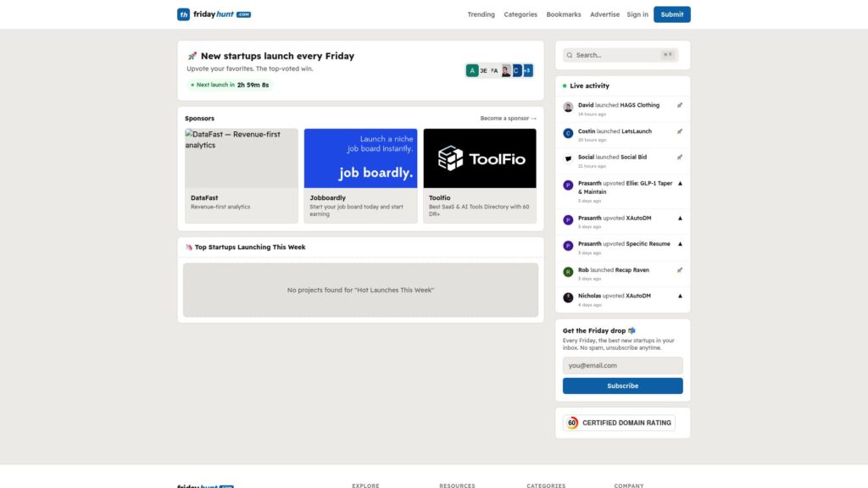
Task: Click the photo avatar in upvoters row
Action: pyautogui.click(x=505, y=71)
